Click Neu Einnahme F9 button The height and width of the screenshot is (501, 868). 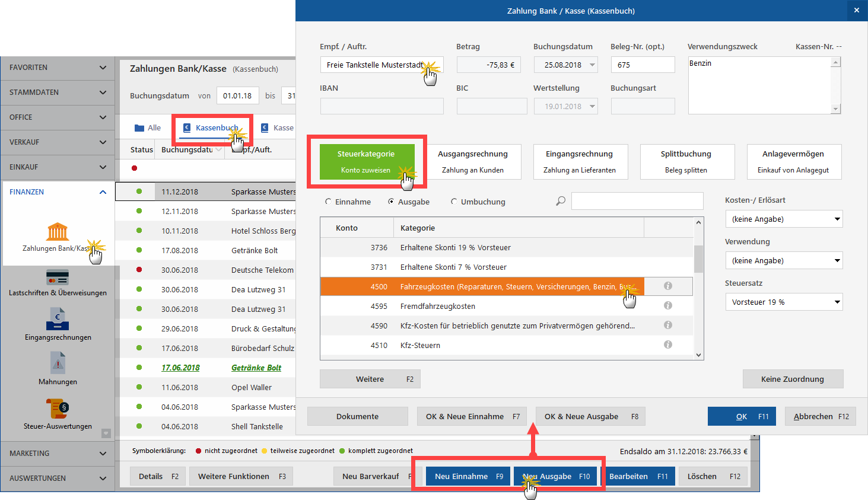pyautogui.click(x=468, y=477)
